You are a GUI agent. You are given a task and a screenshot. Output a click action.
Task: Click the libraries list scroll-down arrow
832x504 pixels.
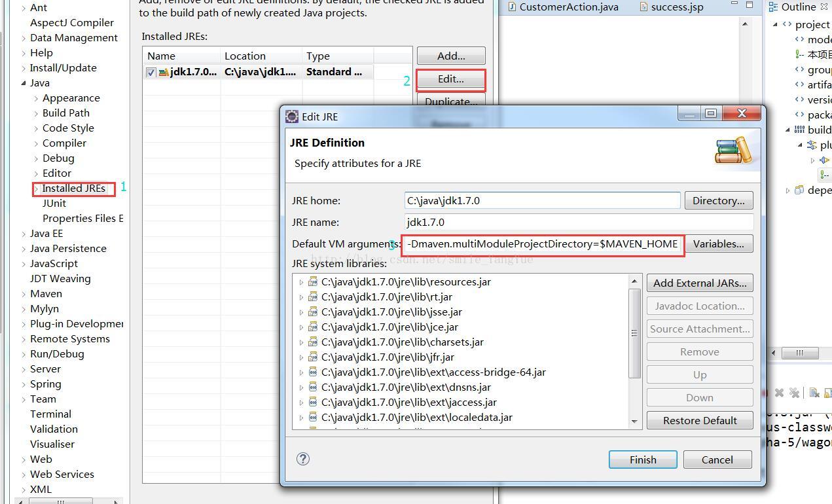tap(634, 422)
